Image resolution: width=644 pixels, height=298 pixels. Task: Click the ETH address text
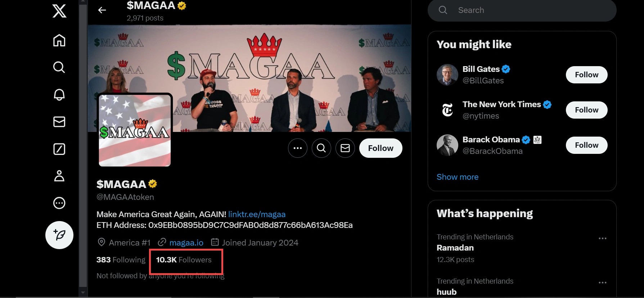coord(225,225)
